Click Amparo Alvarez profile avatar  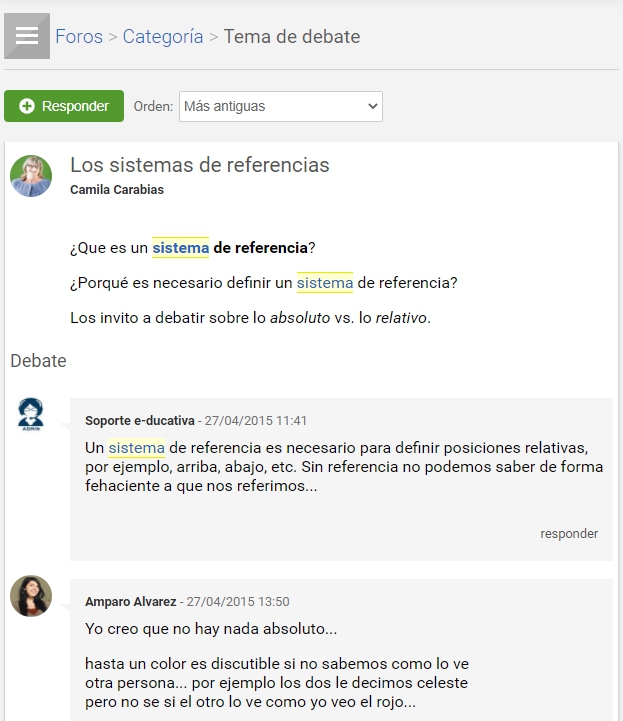tap(31, 596)
